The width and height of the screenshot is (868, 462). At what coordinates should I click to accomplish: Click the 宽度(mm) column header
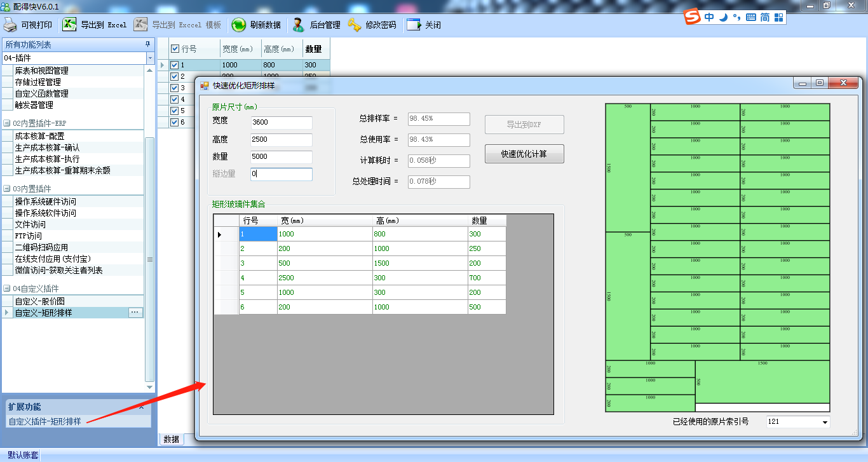pyautogui.click(x=241, y=49)
